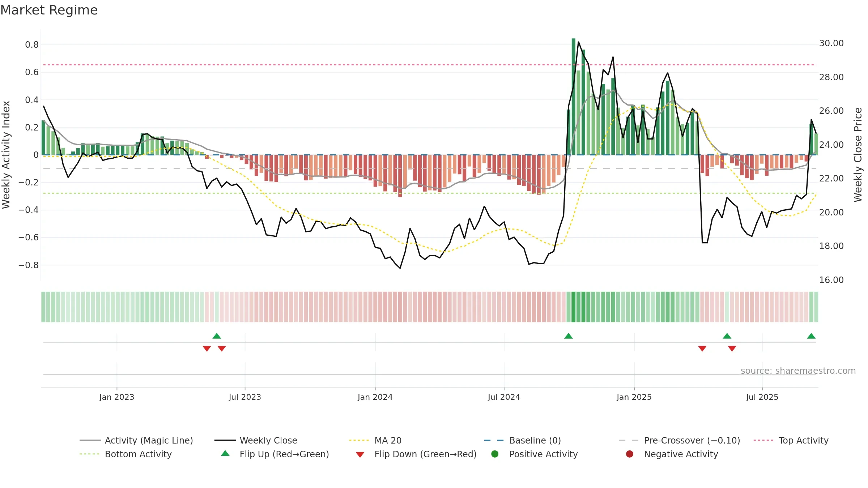Click the Jan 2024 axis label
Viewport: 868px width, 488px height.
click(375, 397)
